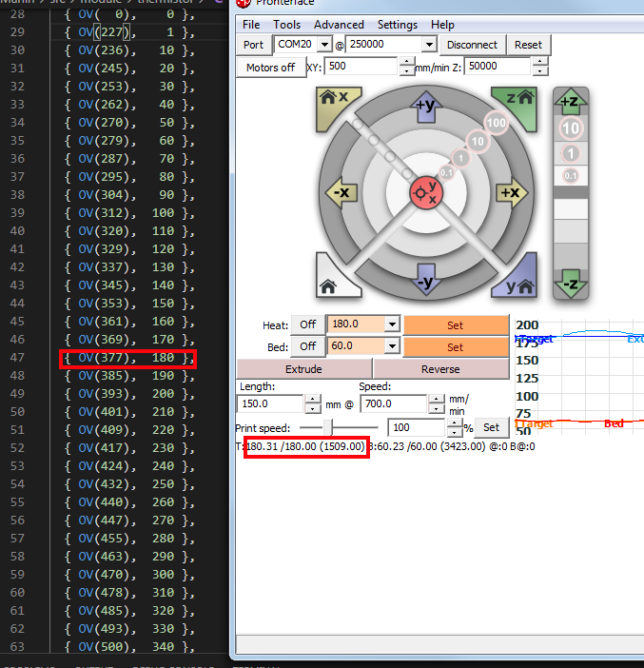Click the extrude Length field 150.0

point(270,403)
